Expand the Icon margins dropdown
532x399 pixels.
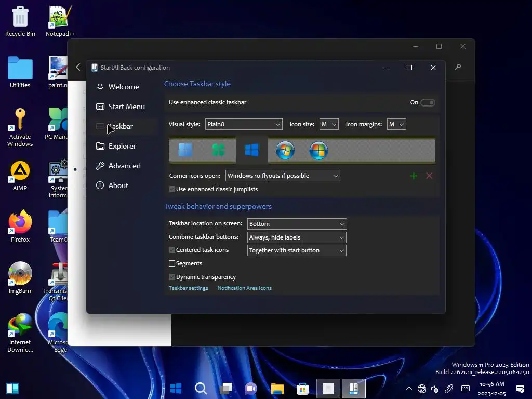(x=396, y=124)
